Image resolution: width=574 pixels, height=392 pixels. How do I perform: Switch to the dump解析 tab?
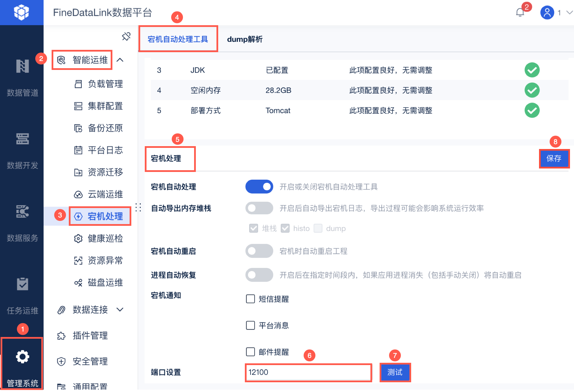(245, 39)
